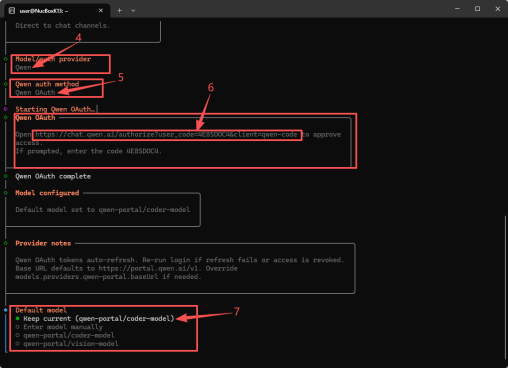
Task: Click the 'Base URL defaults to' line
Action: pos(126,268)
